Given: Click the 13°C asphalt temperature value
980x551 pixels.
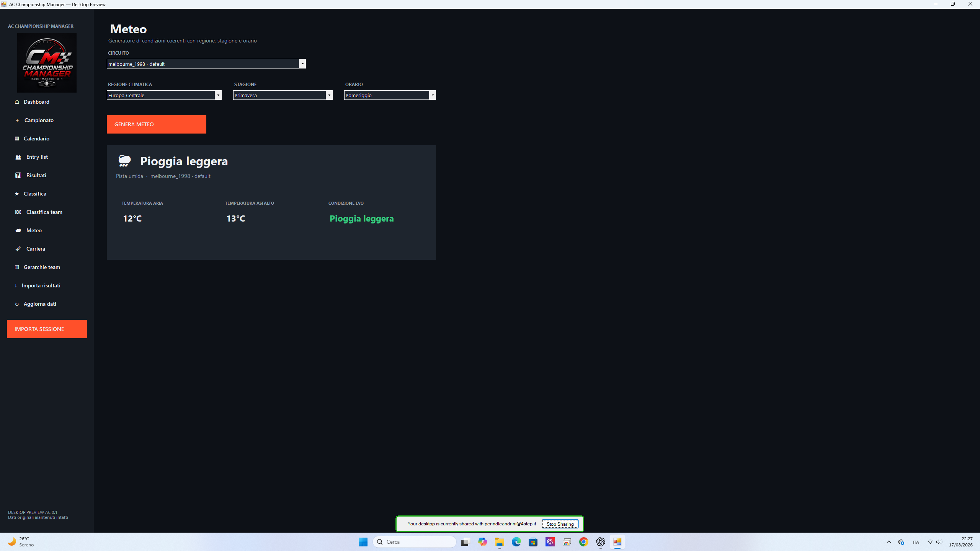Looking at the screenshot, I should (236, 218).
